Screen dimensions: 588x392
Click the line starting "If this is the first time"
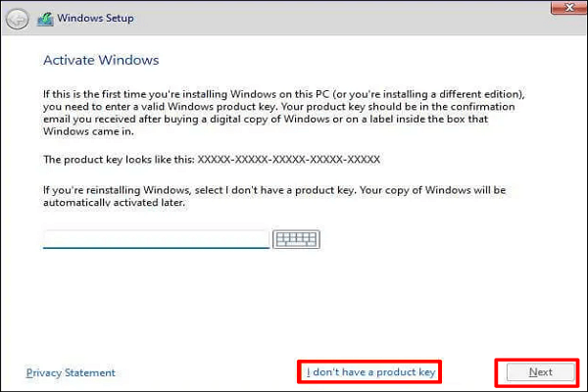point(284,93)
